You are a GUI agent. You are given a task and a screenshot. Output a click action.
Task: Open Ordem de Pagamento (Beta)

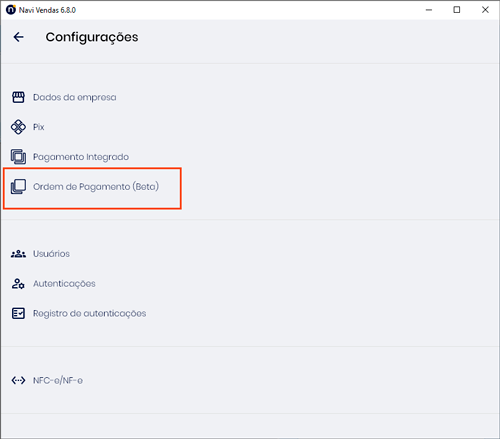coord(96,187)
